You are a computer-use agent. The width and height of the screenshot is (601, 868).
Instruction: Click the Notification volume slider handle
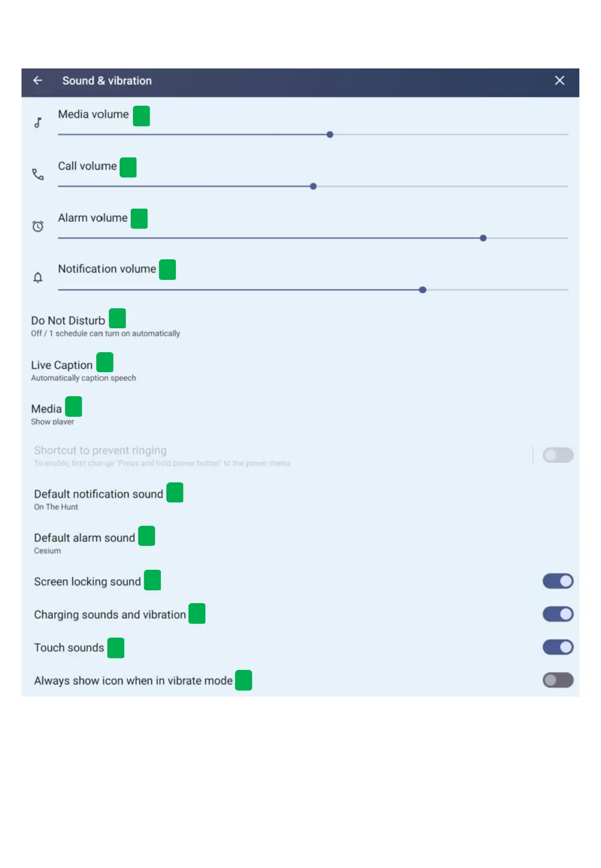(x=423, y=290)
